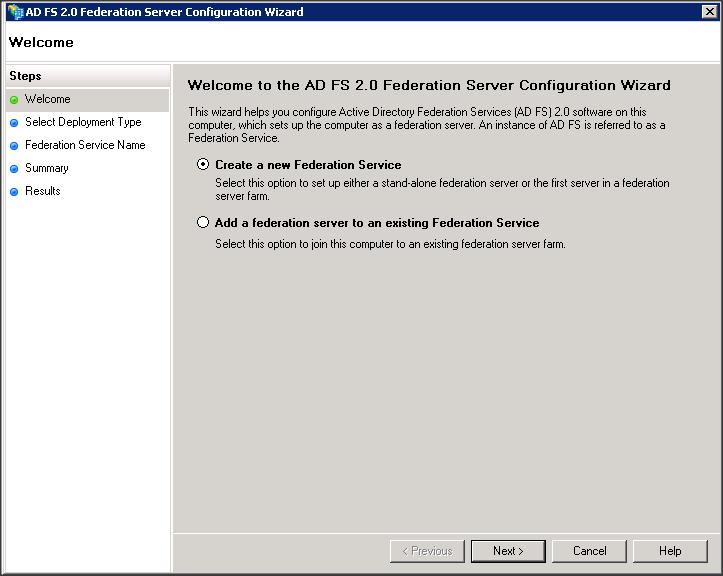
Task: Open the Welcome step in sidebar
Action: (x=48, y=100)
